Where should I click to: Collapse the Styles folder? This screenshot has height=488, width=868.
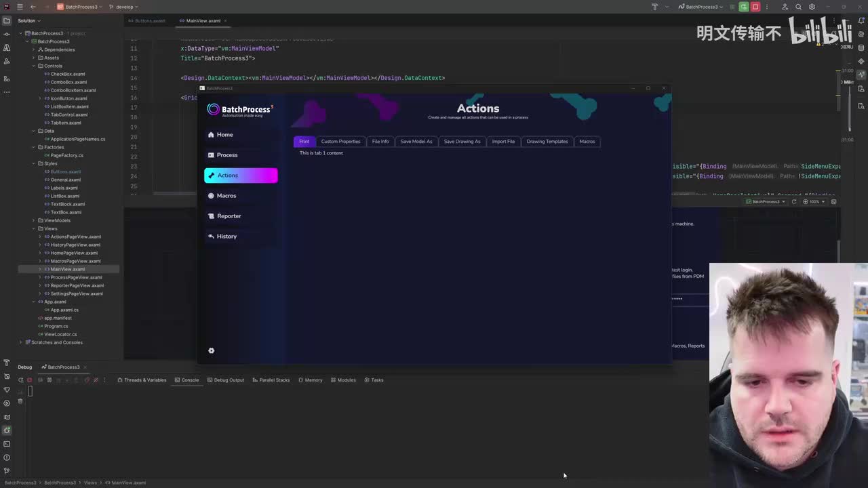33,163
